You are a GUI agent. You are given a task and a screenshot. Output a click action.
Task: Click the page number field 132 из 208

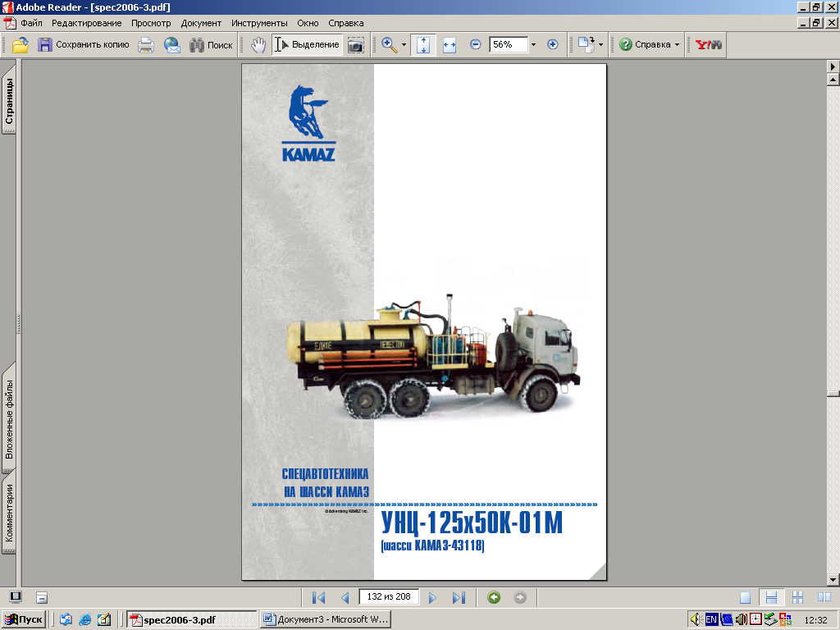click(389, 597)
